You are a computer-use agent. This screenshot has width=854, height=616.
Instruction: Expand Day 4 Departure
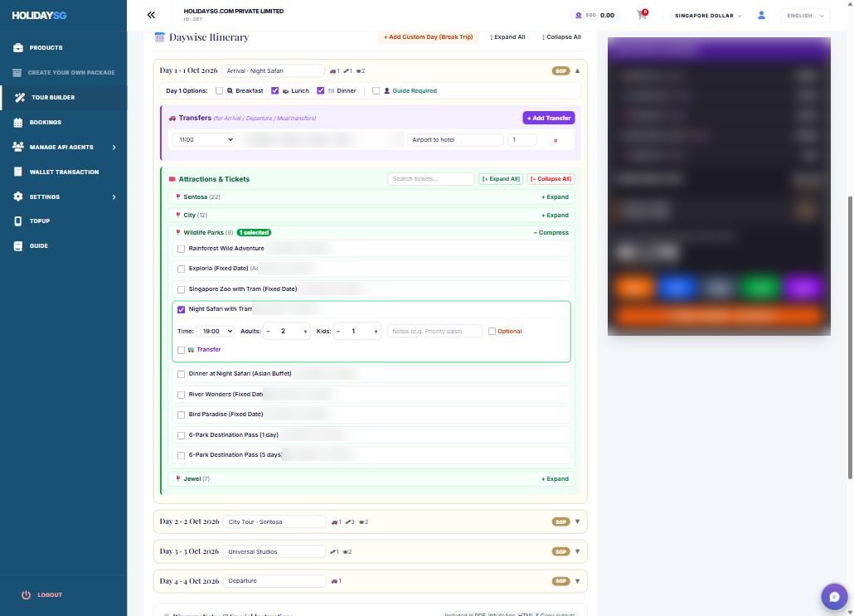coord(577,581)
